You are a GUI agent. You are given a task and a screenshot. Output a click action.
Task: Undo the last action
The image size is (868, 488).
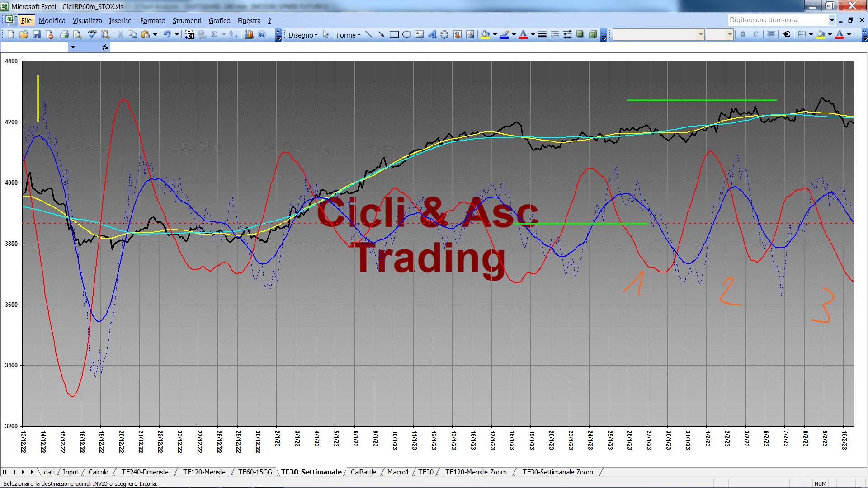coord(167,34)
